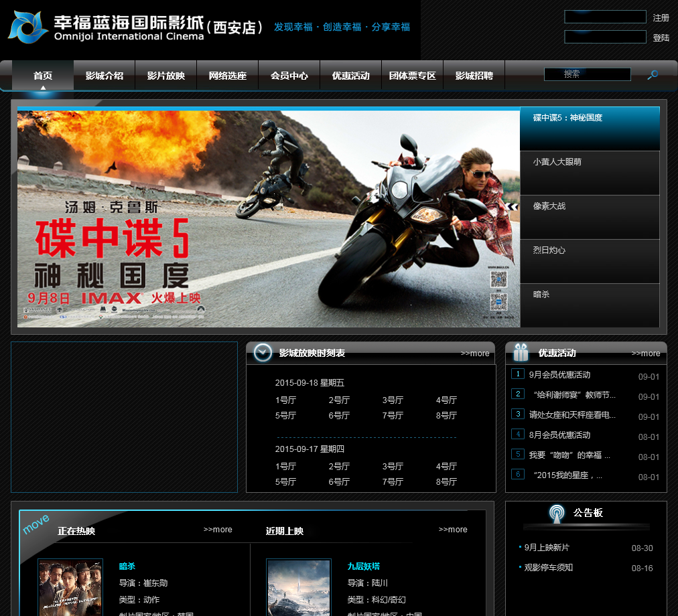Click 导演：陆川 text under 九层妖塔
The image size is (678, 616).
[x=368, y=583]
